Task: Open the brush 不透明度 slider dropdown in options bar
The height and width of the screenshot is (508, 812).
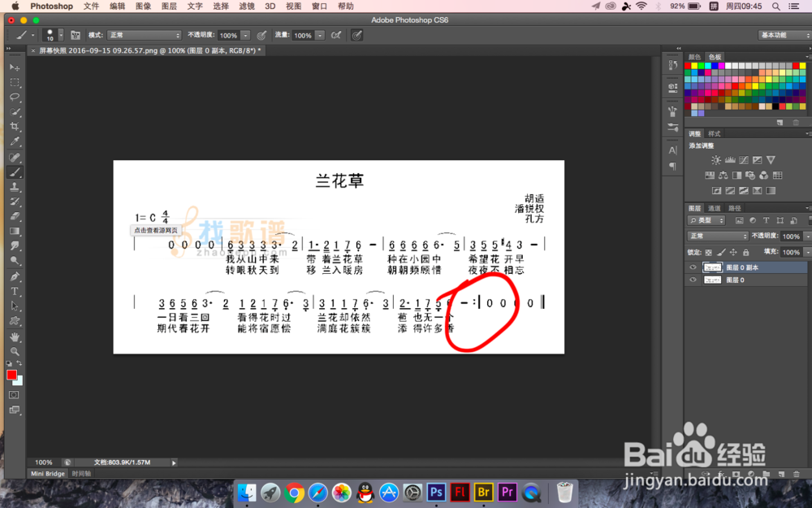Action: 246,35
